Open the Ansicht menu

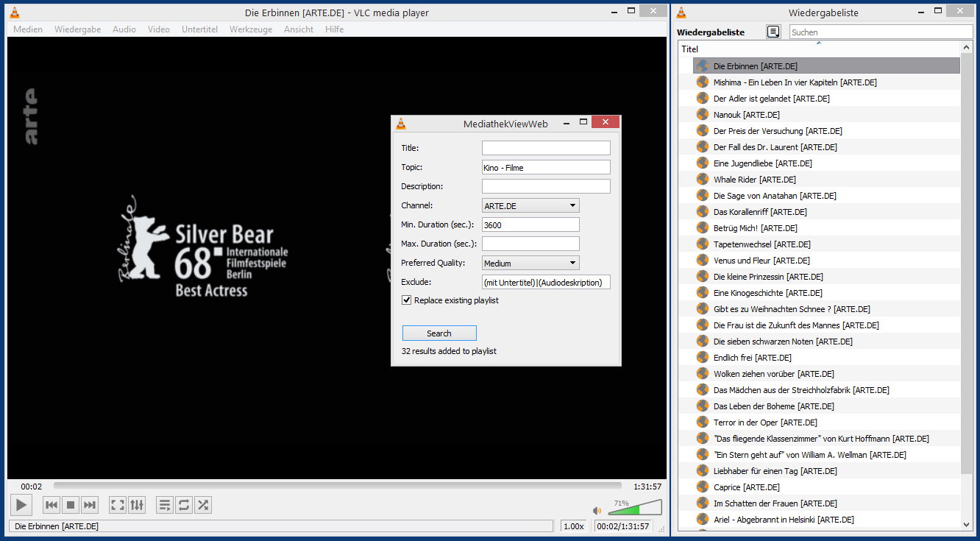(299, 29)
